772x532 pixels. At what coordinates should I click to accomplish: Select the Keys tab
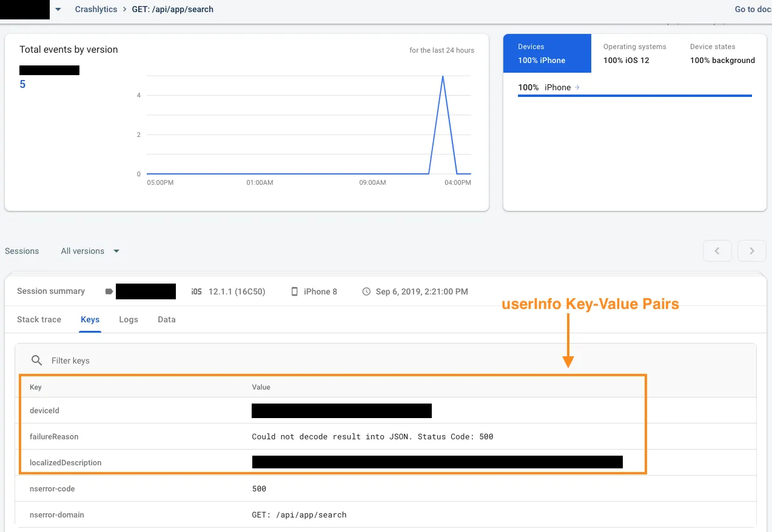(90, 319)
